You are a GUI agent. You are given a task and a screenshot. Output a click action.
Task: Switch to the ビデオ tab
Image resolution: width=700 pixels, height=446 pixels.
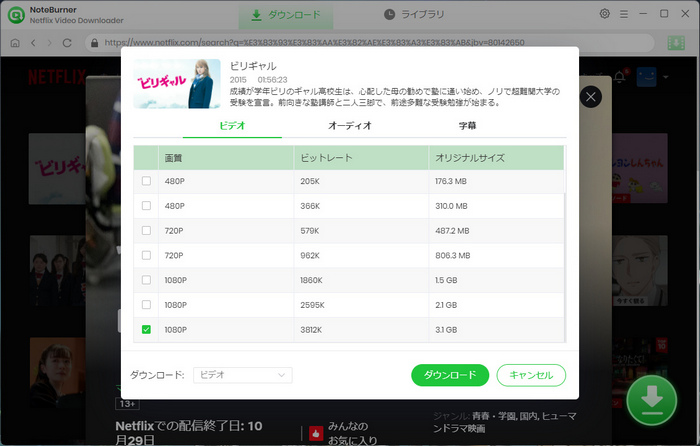coord(232,126)
